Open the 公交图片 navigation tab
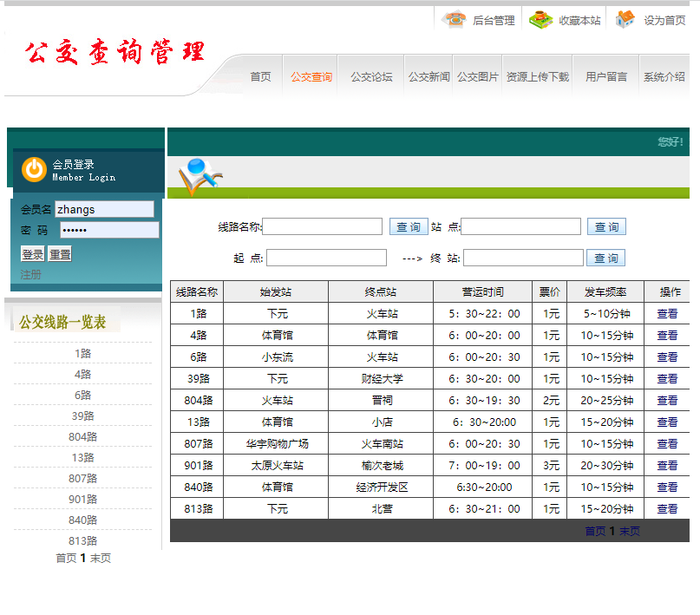 [x=478, y=76]
